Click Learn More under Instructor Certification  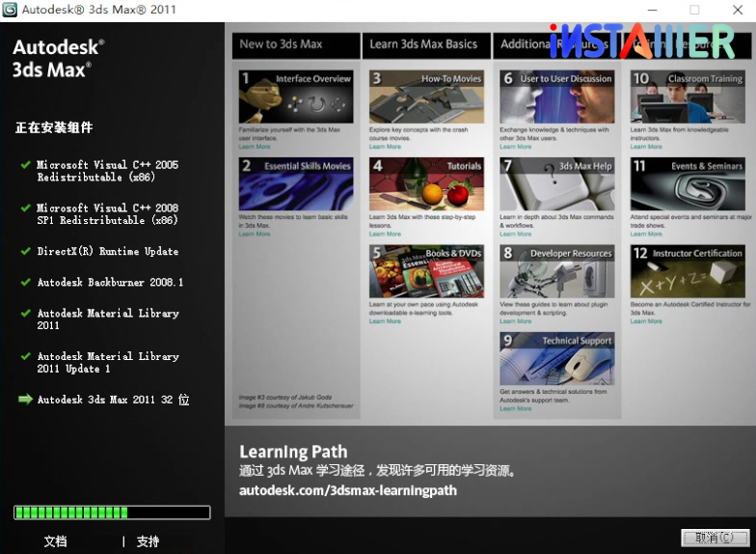click(x=646, y=321)
